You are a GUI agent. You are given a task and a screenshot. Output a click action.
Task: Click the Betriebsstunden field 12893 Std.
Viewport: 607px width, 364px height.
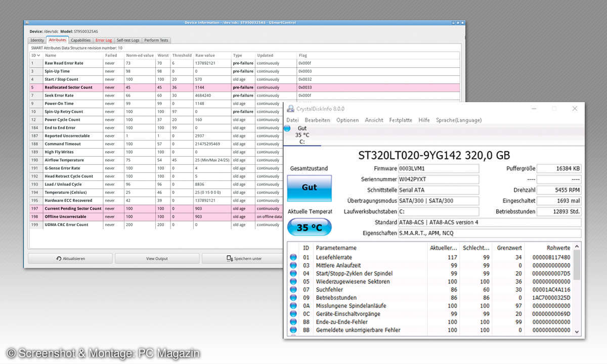click(x=559, y=211)
